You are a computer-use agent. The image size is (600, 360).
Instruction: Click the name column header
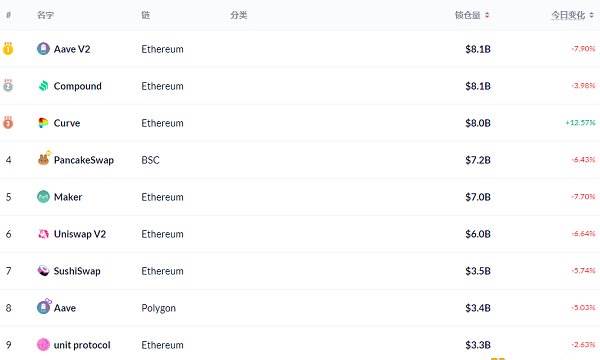pyautogui.click(x=45, y=15)
